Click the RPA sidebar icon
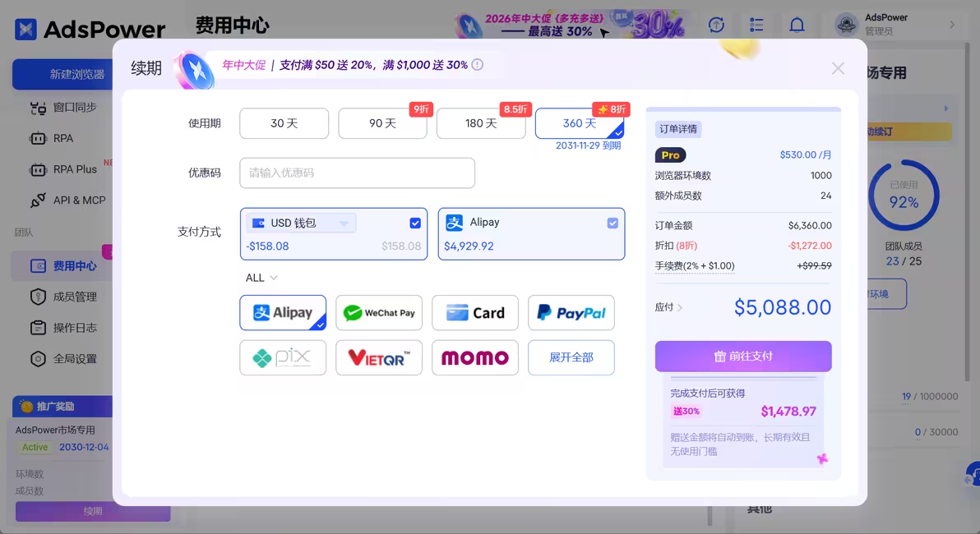 point(38,139)
